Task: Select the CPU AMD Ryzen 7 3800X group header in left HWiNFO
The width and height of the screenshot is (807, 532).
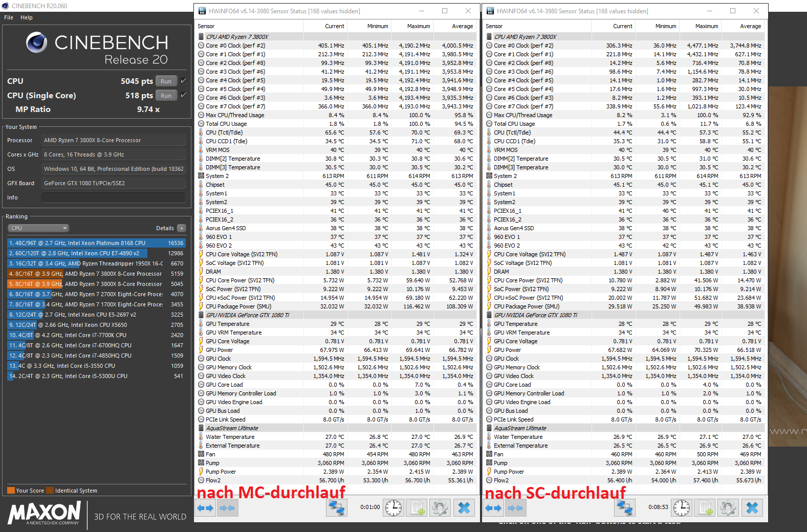Action: pyautogui.click(x=336, y=37)
